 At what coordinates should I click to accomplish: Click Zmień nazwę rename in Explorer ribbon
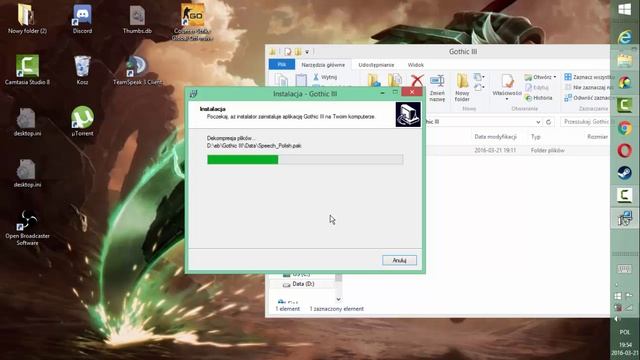tap(437, 88)
